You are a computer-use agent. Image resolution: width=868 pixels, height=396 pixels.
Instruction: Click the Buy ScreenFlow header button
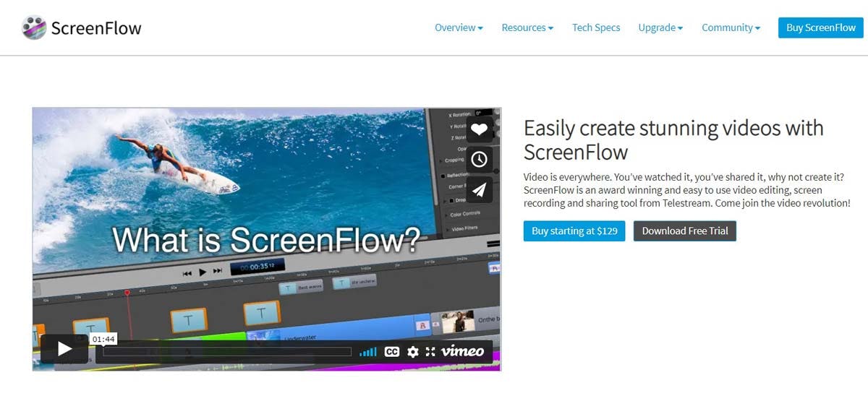[x=820, y=27]
